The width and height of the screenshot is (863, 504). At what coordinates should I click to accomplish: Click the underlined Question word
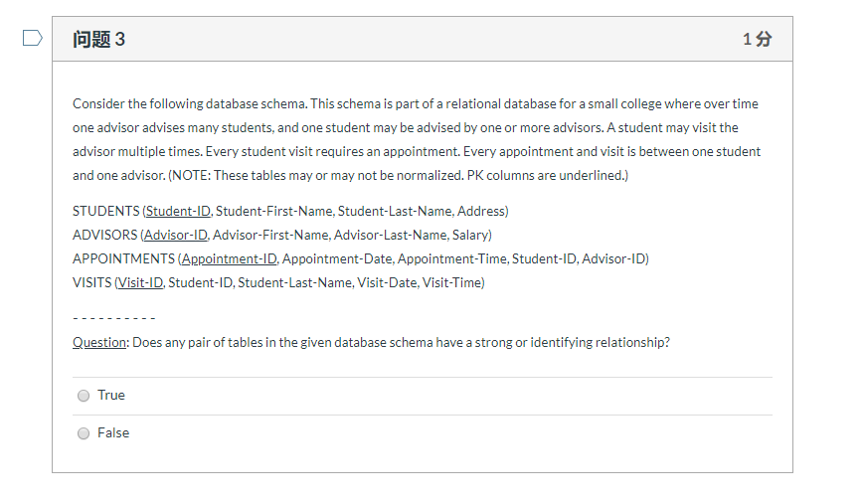pyautogui.click(x=99, y=342)
